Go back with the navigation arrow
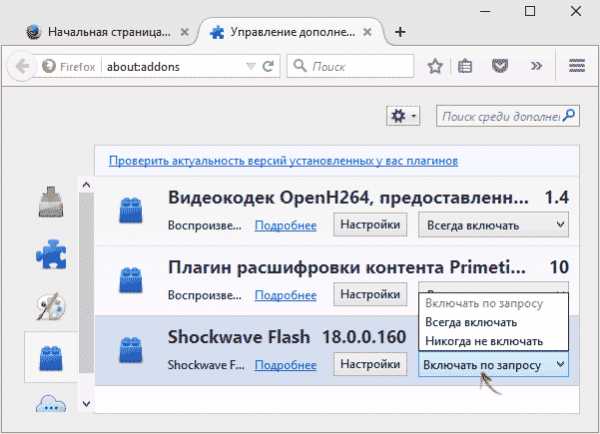This screenshot has height=434, width=600. (22, 67)
